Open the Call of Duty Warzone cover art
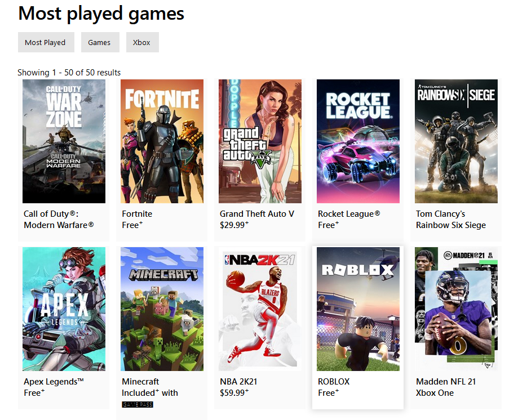The height and width of the screenshot is (420, 527). click(x=64, y=141)
